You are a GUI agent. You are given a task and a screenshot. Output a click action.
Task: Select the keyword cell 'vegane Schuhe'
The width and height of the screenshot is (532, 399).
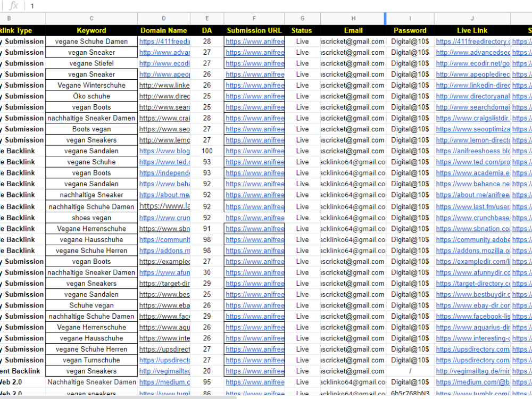[x=92, y=162]
